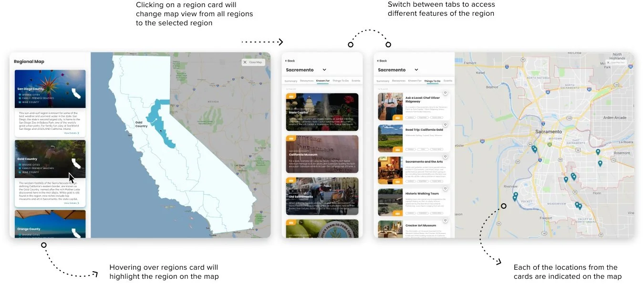644x285 pixels.
Task: Click the View Details link under San Diego County
Action: (72, 133)
